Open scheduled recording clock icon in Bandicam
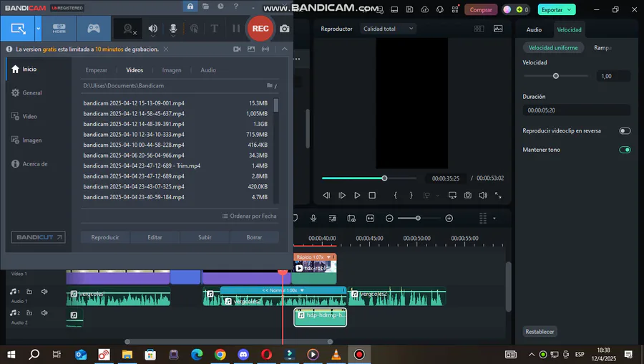The image size is (644, 364). click(220, 6)
